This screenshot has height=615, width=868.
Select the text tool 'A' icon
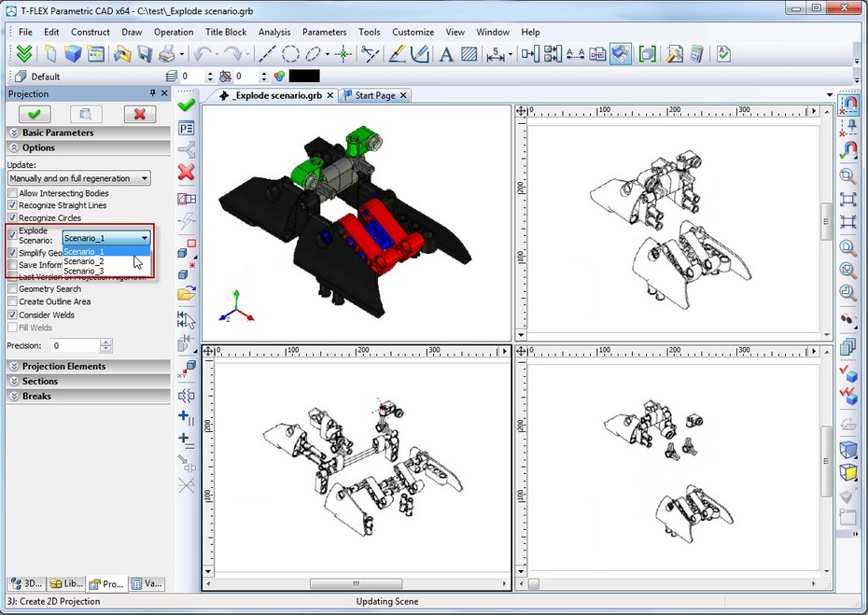coord(445,54)
